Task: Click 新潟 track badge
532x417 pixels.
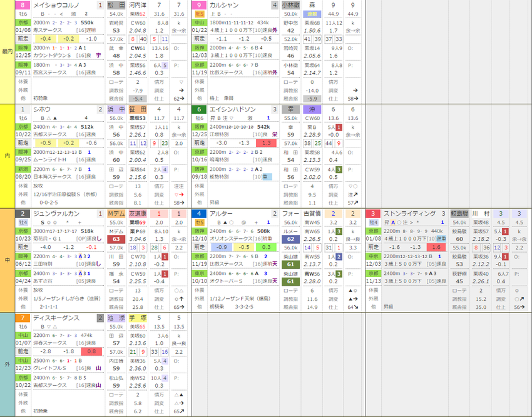Action: 23,169
